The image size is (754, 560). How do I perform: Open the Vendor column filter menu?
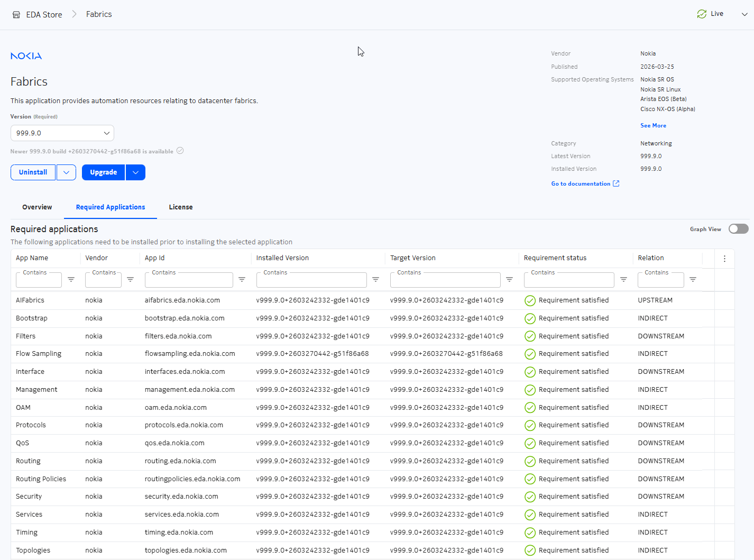[130, 279]
